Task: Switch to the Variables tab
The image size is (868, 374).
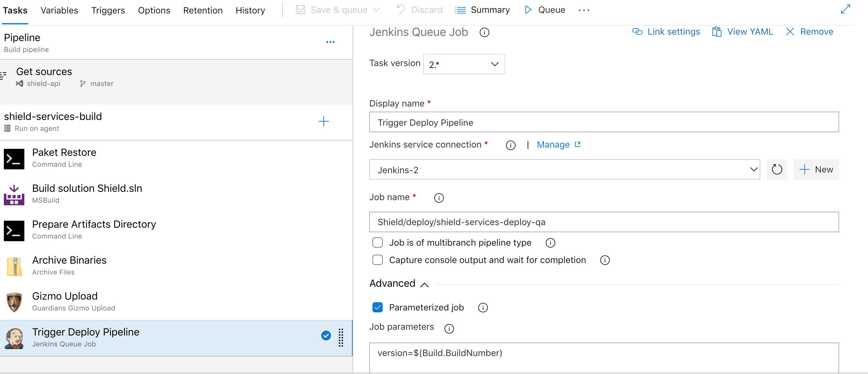Action: [59, 10]
